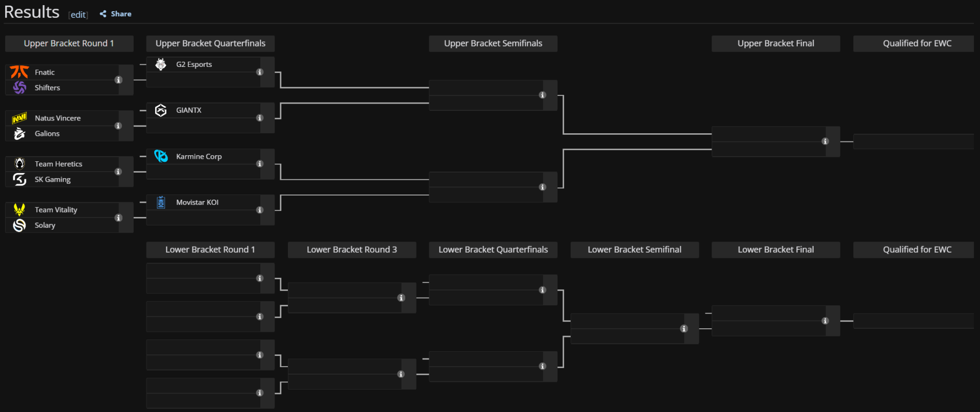
Task: Click the Galions team logo
Action: pyautogui.click(x=19, y=133)
